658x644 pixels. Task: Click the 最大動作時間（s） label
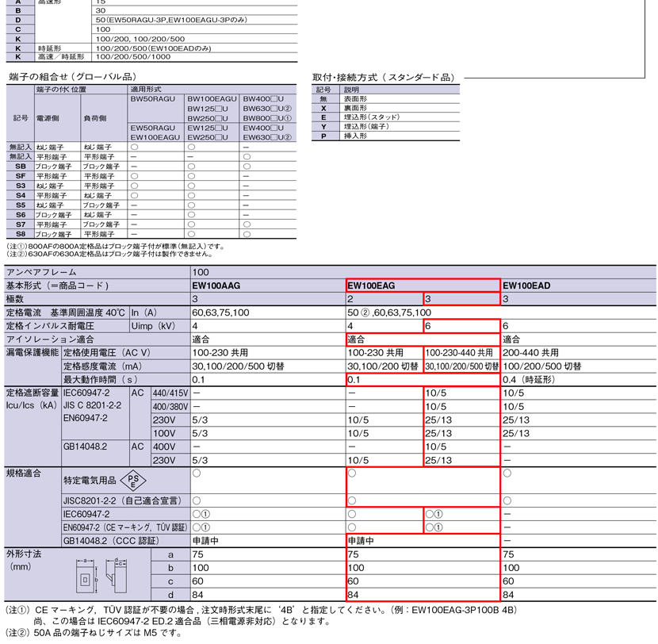[x=101, y=380]
